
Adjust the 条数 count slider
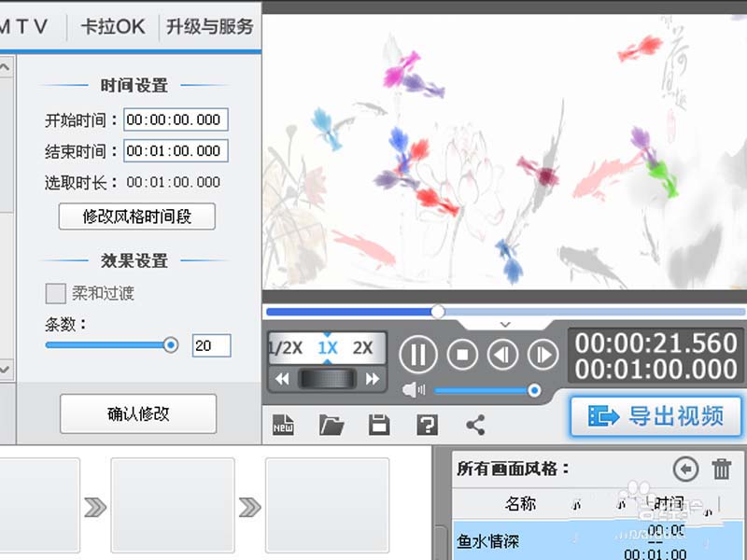(x=171, y=344)
